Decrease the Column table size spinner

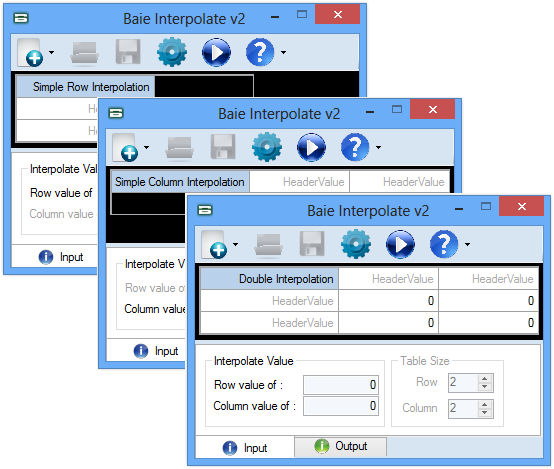click(x=485, y=412)
